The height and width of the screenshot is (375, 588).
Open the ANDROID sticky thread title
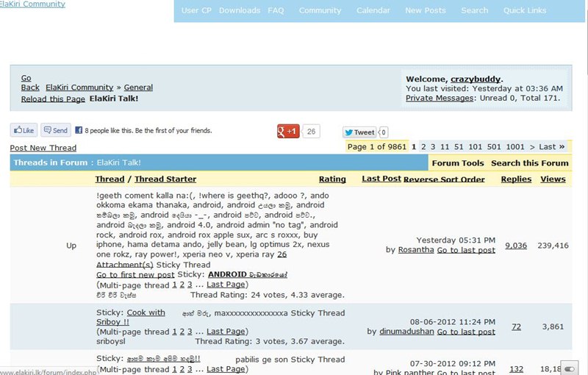(248, 274)
